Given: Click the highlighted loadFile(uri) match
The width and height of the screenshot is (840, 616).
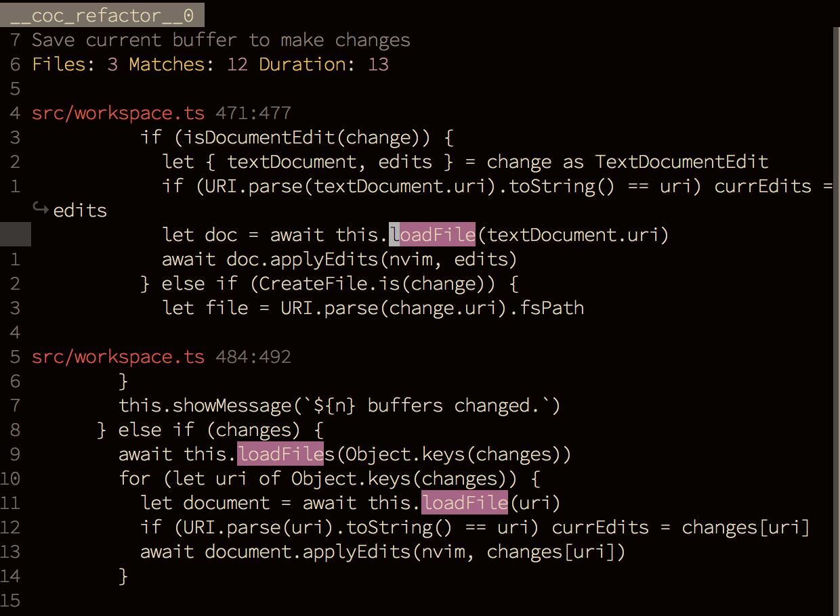Looking at the screenshot, I should click(x=465, y=503).
